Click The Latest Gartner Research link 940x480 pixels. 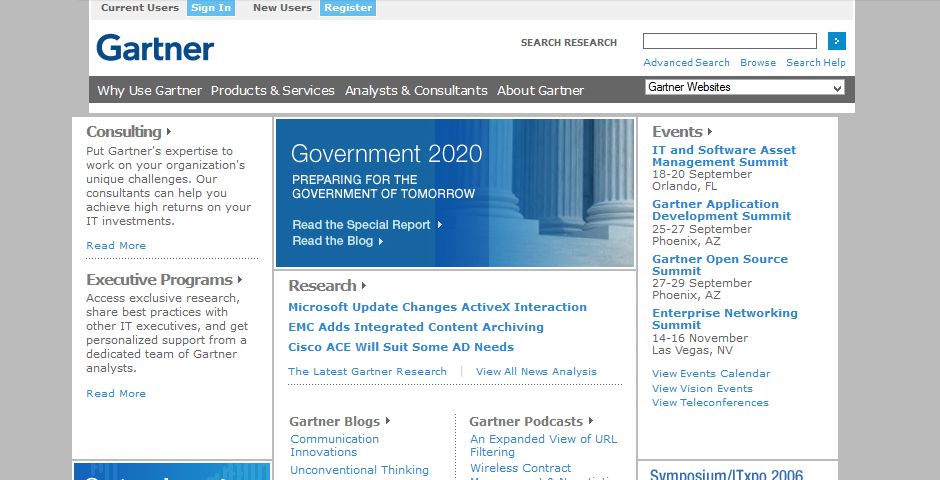coord(367,372)
